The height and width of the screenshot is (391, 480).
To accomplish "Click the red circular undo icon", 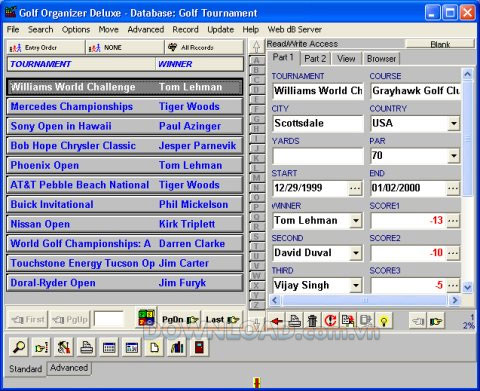I will tap(330, 321).
